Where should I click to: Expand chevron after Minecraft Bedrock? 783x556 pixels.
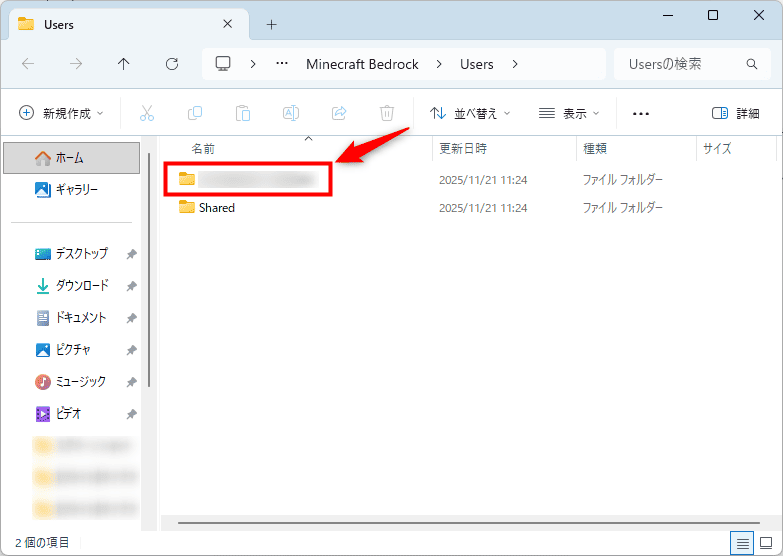[x=439, y=64]
